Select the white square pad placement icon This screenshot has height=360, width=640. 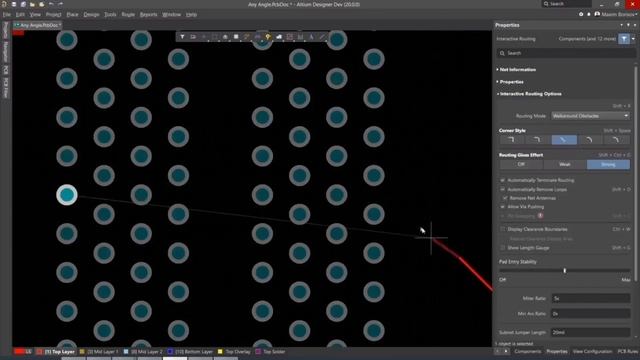point(236,37)
